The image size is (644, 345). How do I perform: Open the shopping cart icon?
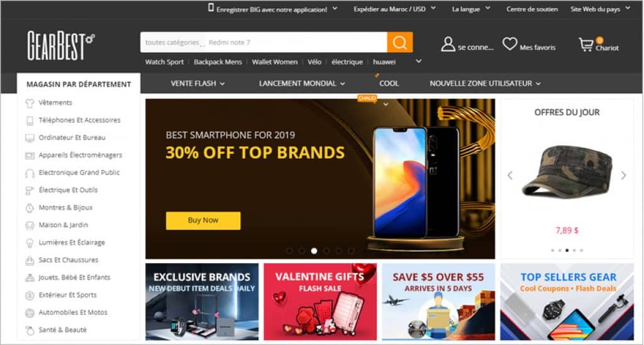tap(586, 44)
